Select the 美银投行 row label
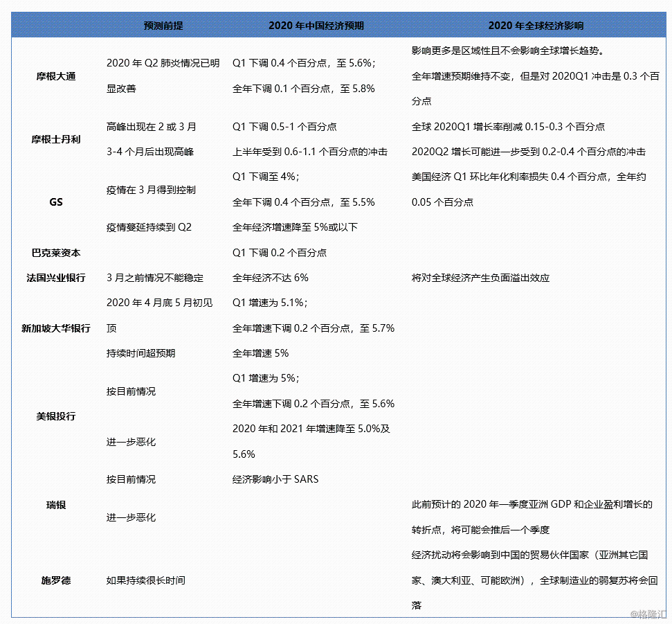 tap(56, 416)
